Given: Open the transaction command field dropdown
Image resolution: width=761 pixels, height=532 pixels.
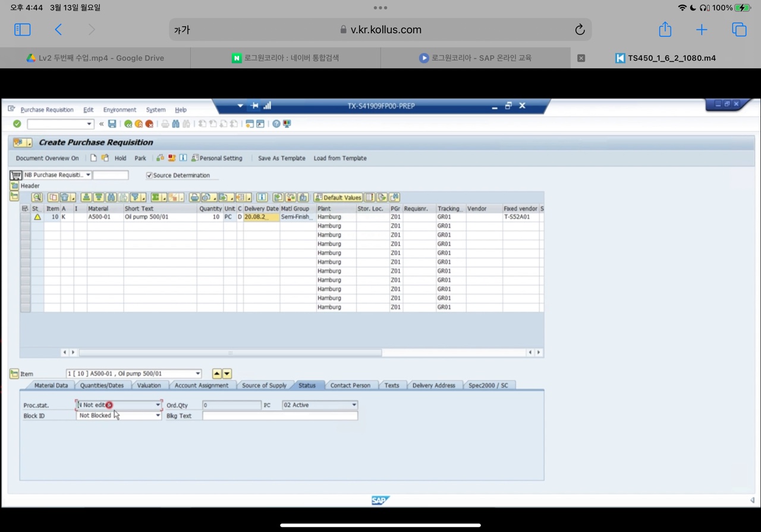Looking at the screenshot, I should [89, 124].
